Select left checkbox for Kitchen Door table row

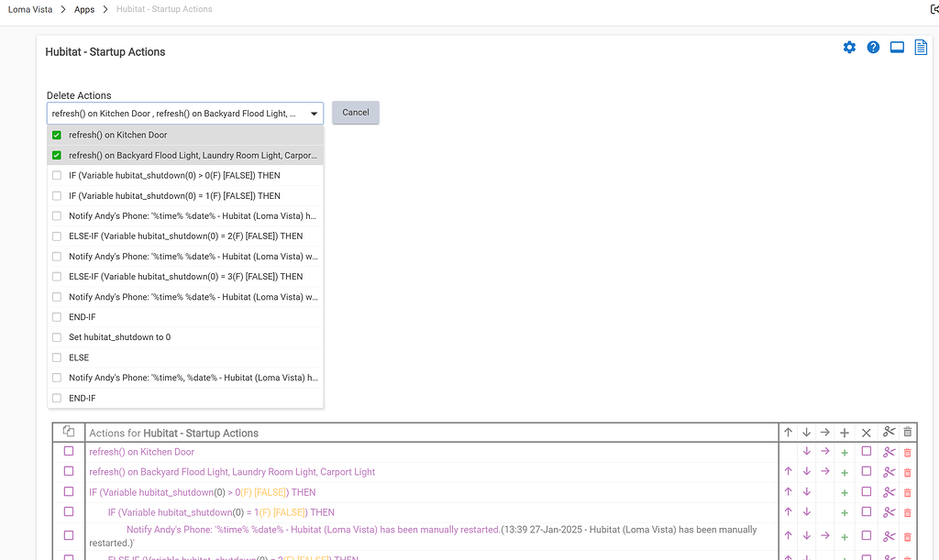point(69,452)
